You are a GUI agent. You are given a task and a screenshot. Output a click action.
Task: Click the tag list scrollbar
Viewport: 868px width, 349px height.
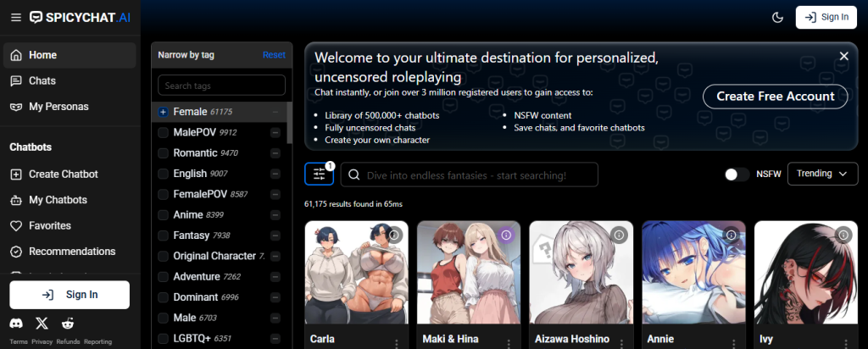(x=290, y=123)
